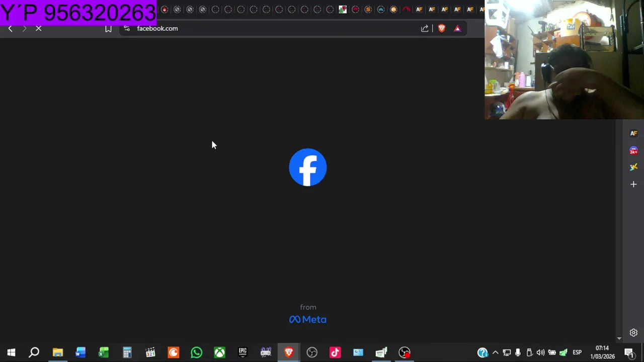Screen dimensions: 644x362
Task: Open network status tray icon
Action: pyautogui.click(x=507, y=352)
